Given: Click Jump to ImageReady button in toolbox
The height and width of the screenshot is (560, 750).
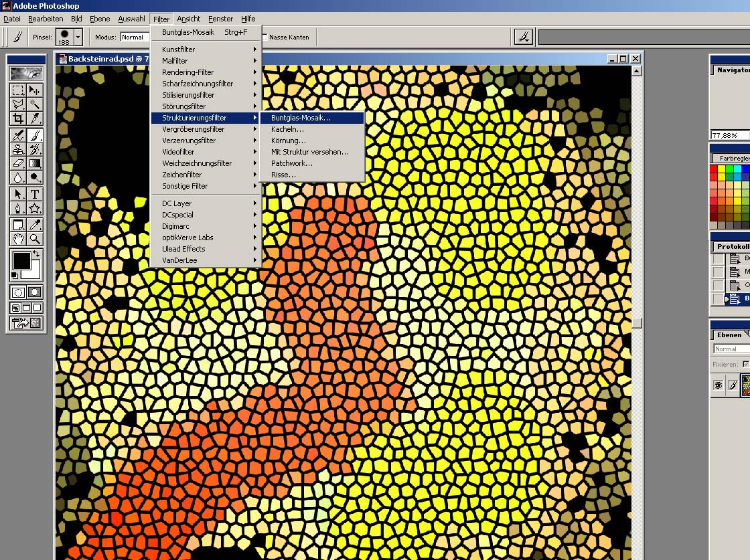Looking at the screenshot, I should point(26,323).
